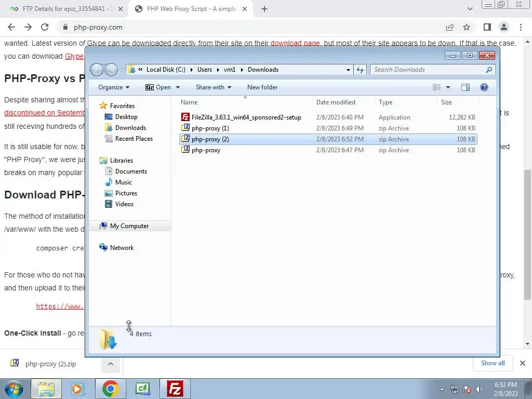The width and height of the screenshot is (532, 399).
Task: Open the media player taskbar icon
Action: pos(78,389)
